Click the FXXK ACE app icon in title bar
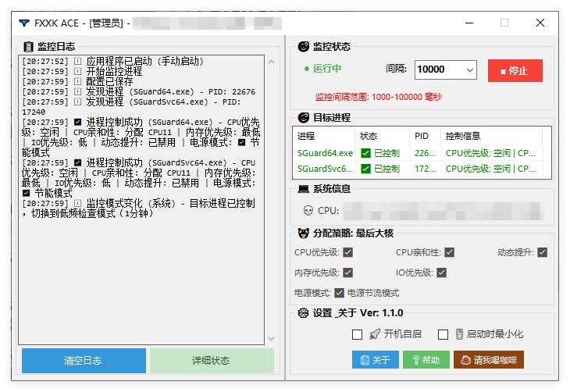This screenshot has height=392, width=570. 25,23
